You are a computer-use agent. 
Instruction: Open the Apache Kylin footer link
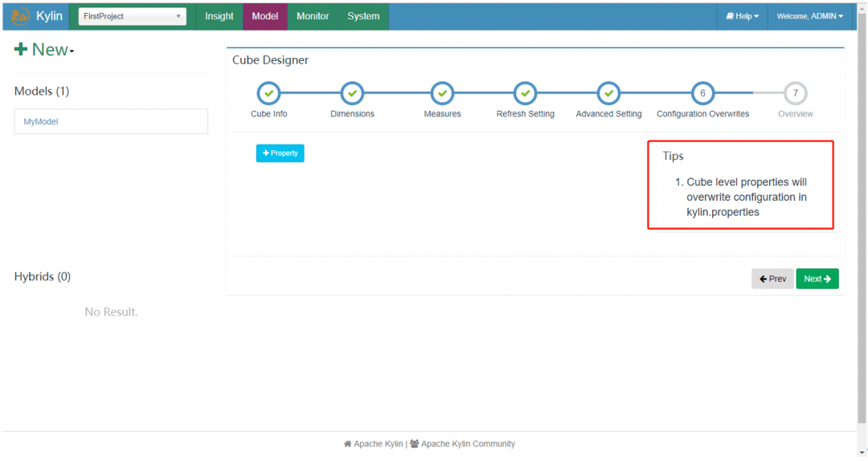pos(379,444)
